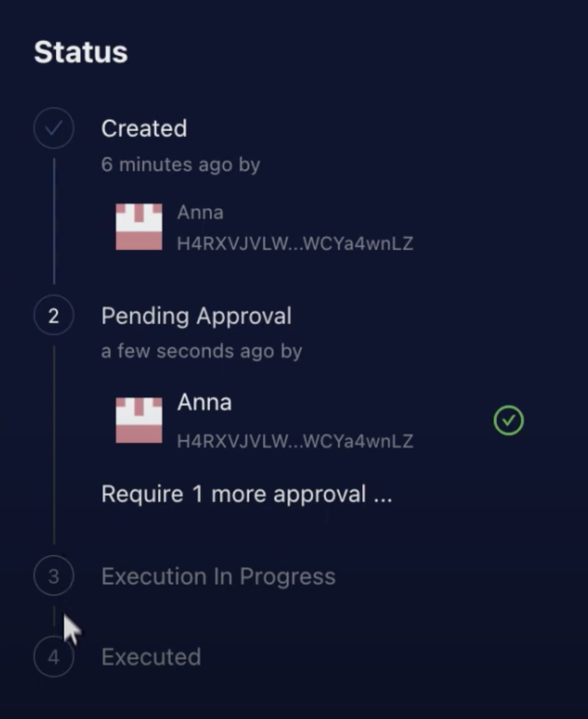Screen dimensions: 588x719
Task: Click Anna's name in the Created section
Action: (200, 212)
